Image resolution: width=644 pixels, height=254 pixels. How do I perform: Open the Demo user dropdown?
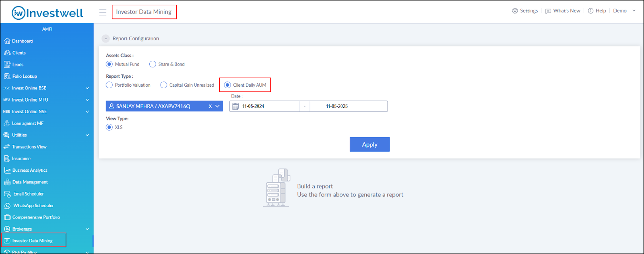point(625,11)
